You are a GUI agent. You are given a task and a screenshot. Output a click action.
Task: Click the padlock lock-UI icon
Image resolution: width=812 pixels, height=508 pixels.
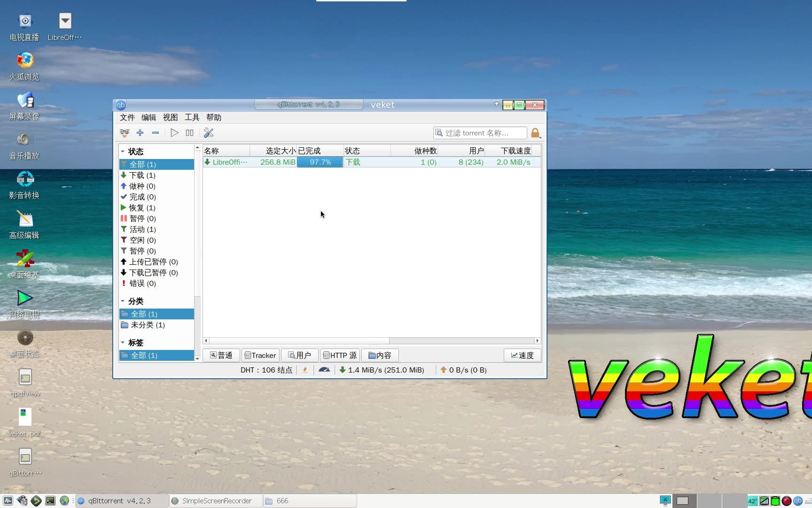535,133
